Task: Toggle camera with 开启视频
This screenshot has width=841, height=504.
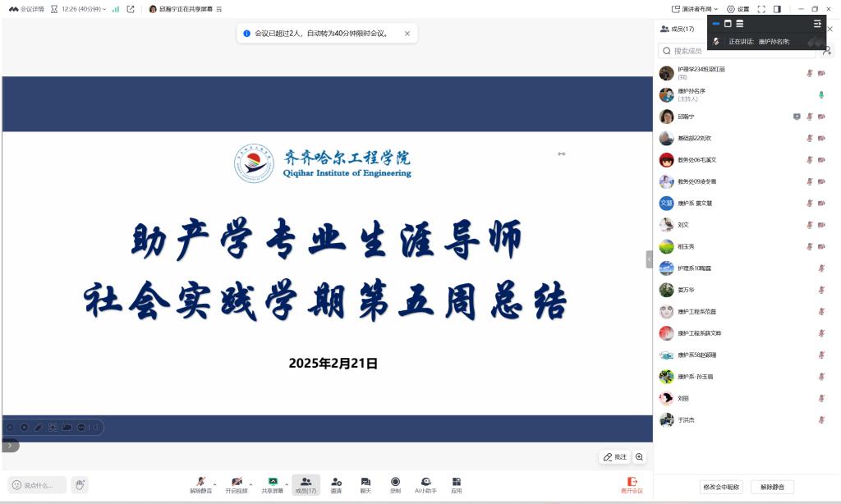Action: pos(237,484)
